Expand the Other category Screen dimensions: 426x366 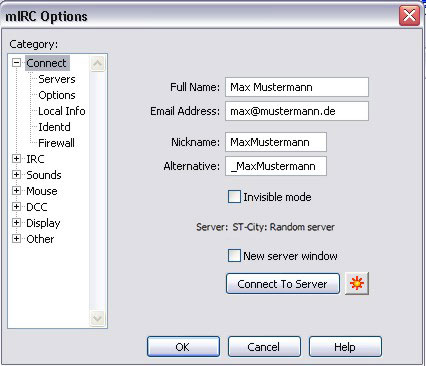pos(16,239)
